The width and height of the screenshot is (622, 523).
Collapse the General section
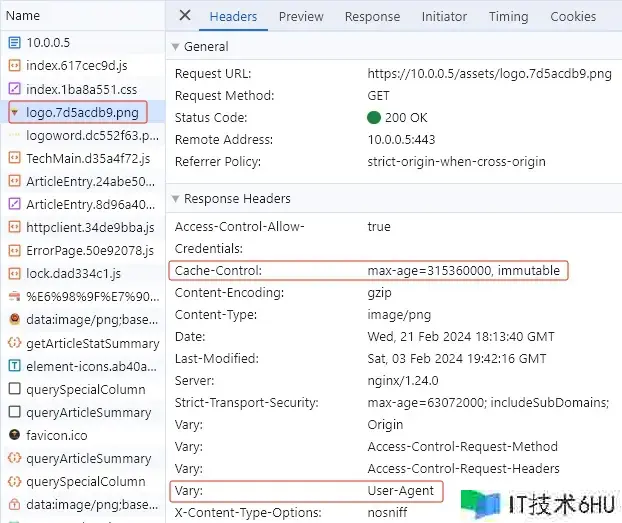[x=176, y=47]
